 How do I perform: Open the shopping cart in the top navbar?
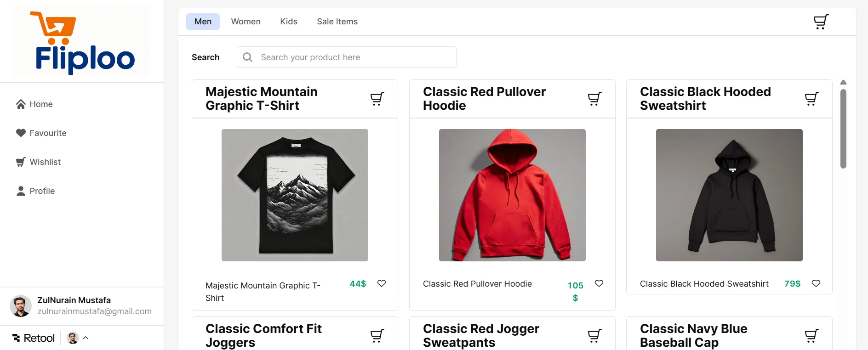(820, 21)
